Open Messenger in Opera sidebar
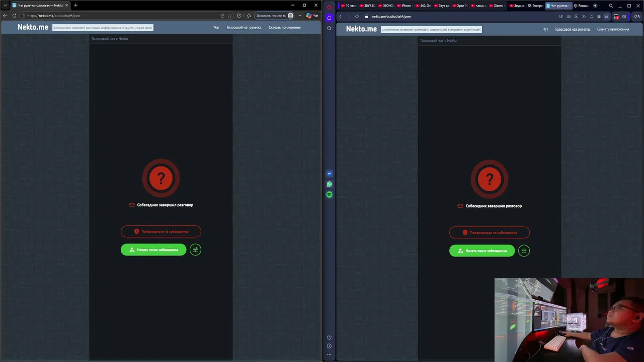Viewport: 644px width, 362px height. pyautogui.click(x=329, y=173)
